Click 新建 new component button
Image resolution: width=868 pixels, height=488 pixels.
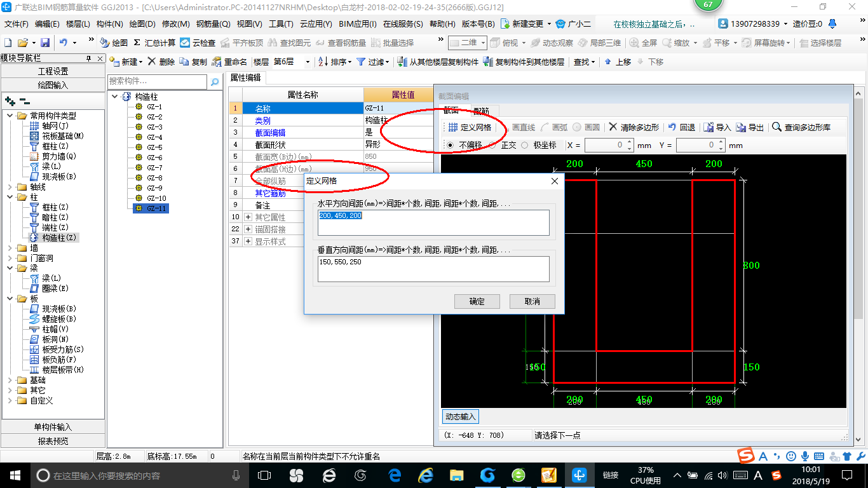tap(125, 62)
